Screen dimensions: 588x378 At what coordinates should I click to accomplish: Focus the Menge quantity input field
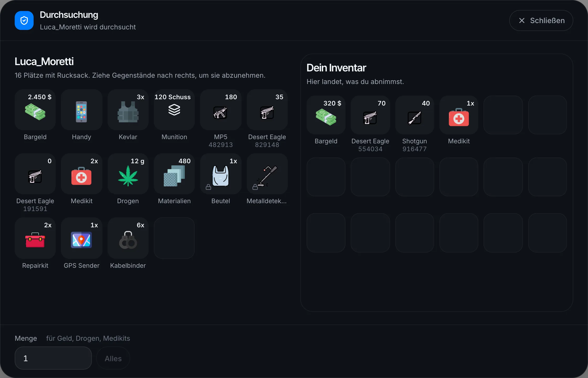tap(53, 358)
